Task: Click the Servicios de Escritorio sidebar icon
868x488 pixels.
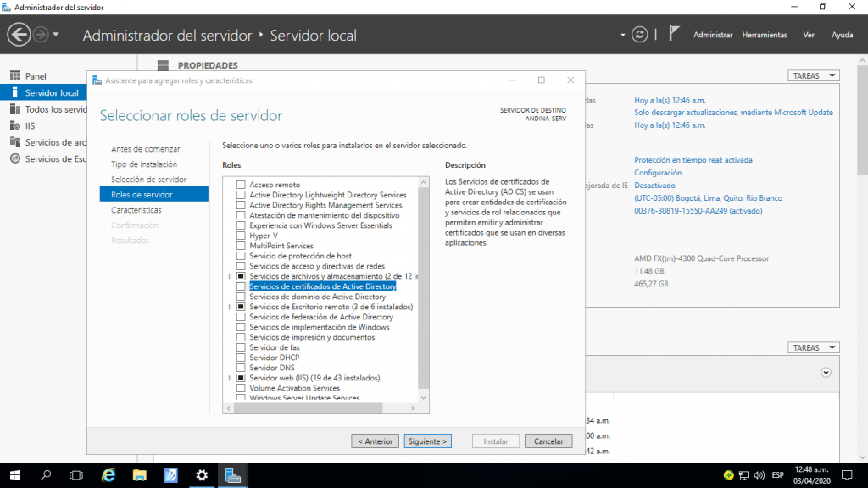Action: coord(15,158)
